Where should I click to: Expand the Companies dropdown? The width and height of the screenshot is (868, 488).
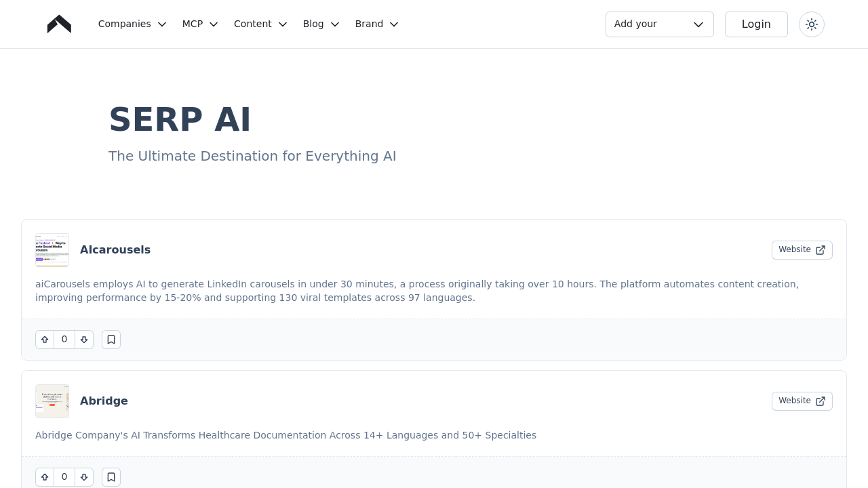(x=132, y=24)
